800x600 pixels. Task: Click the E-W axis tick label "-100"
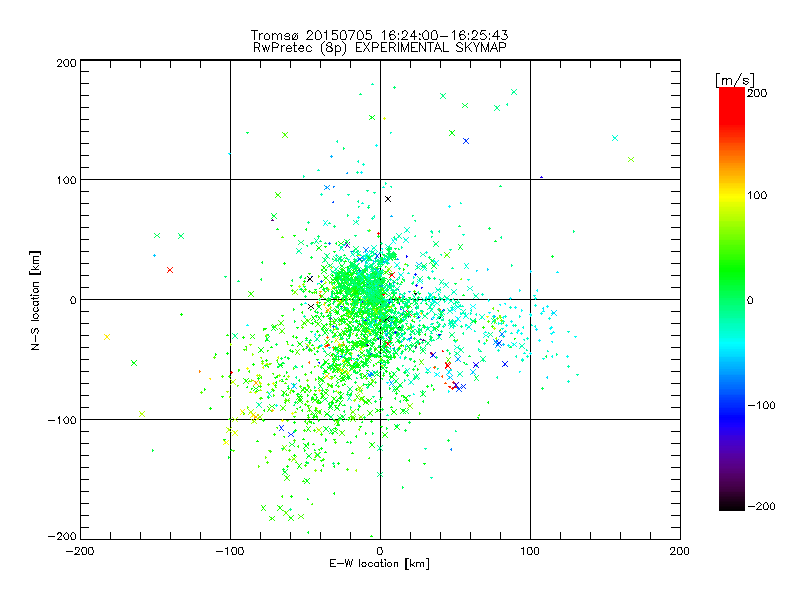230,551
